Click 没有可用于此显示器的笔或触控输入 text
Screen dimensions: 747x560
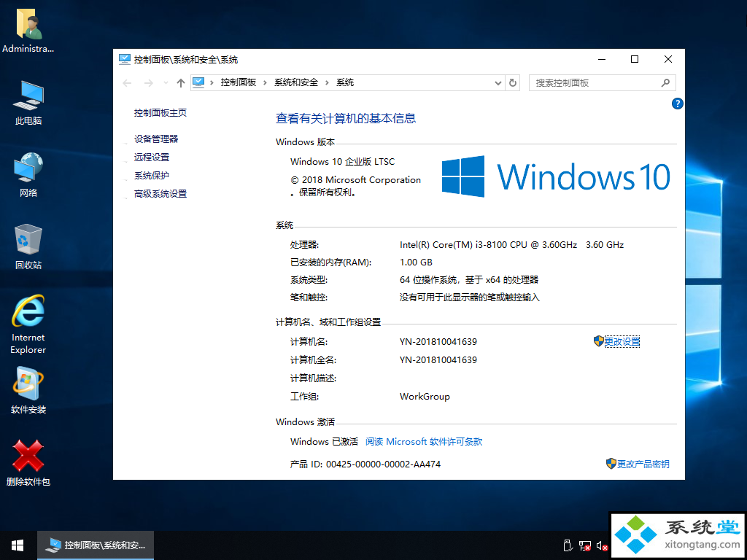(470, 297)
